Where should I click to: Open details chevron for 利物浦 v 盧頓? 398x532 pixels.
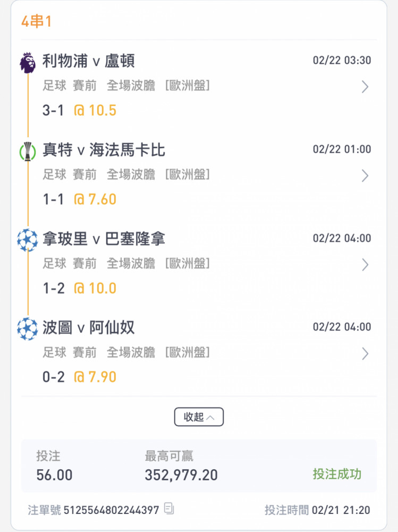pos(365,87)
